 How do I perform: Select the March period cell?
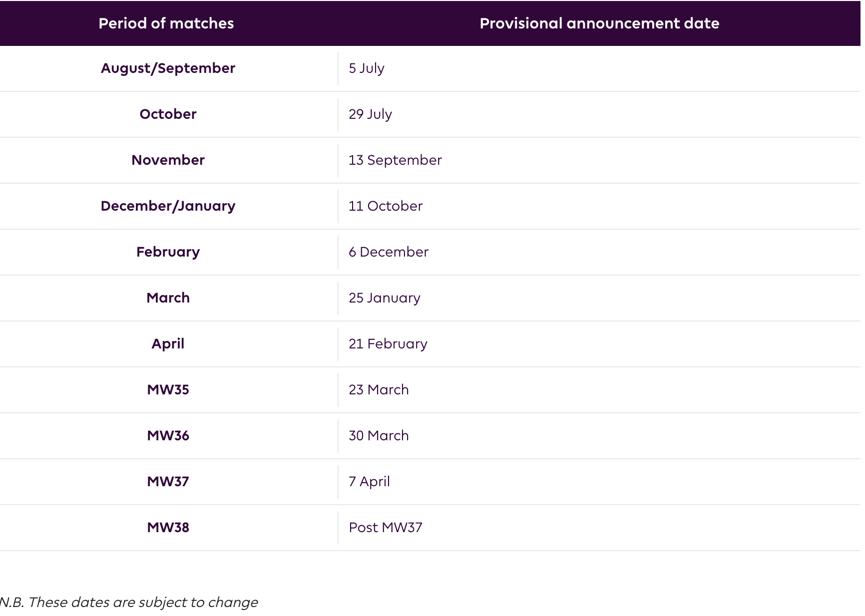(168, 298)
